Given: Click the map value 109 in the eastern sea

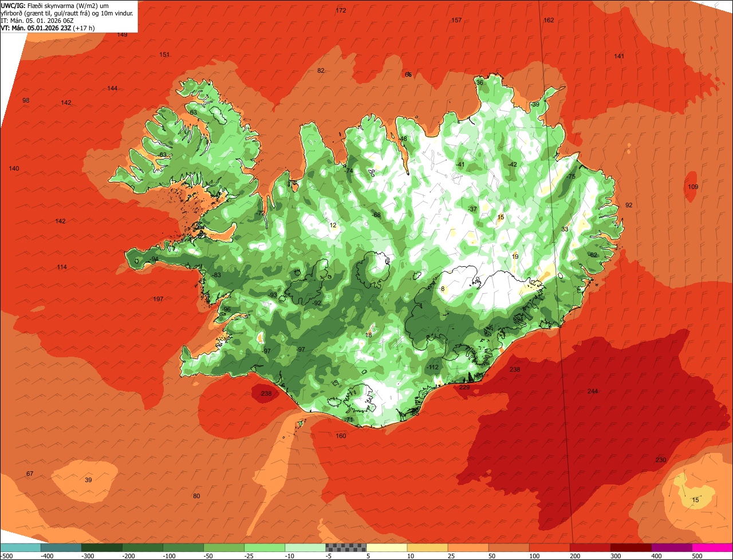Looking at the screenshot, I should pyautogui.click(x=693, y=187).
